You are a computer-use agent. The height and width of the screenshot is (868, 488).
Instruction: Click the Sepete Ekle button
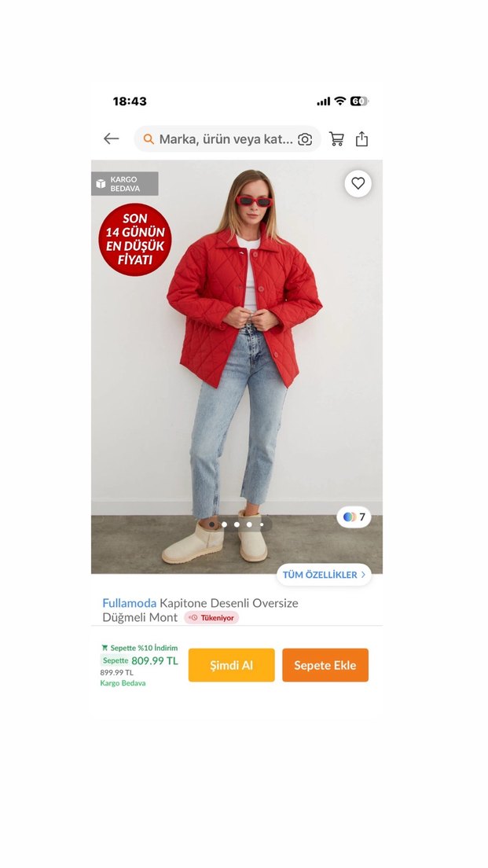[x=325, y=665]
